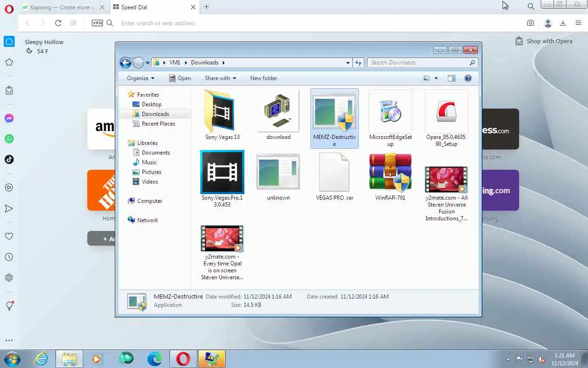Open Bookmarks heart in Opera sidebar
The height and width of the screenshot is (368, 588).
pyautogui.click(x=9, y=236)
